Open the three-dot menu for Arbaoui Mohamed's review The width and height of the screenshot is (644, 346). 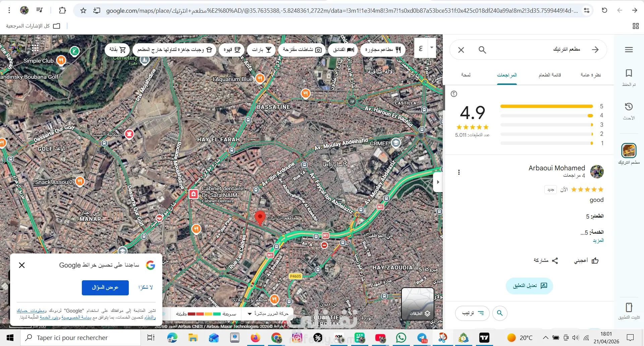click(459, 172)
